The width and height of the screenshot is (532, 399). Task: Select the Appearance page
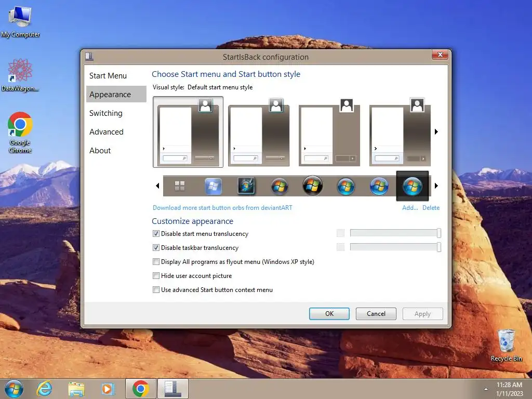coord(116,95)
